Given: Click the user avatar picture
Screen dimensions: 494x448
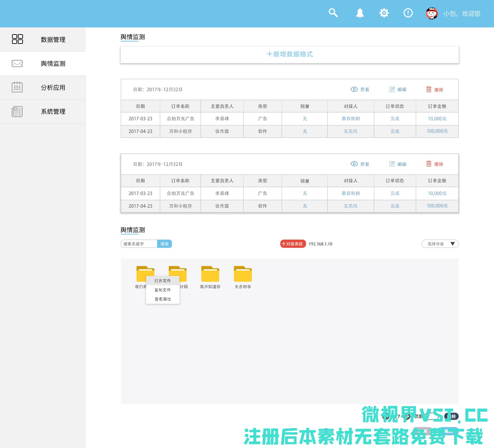Looking at the screenshot, I should coord(432,13).
